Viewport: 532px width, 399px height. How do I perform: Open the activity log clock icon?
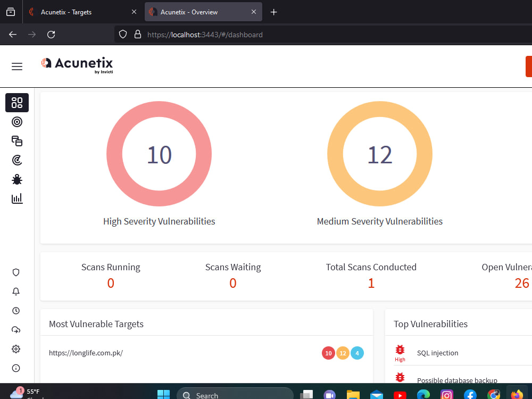16,310
